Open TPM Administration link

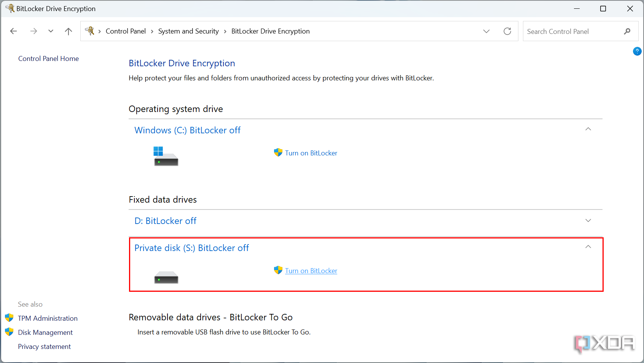tap(48, 318)
